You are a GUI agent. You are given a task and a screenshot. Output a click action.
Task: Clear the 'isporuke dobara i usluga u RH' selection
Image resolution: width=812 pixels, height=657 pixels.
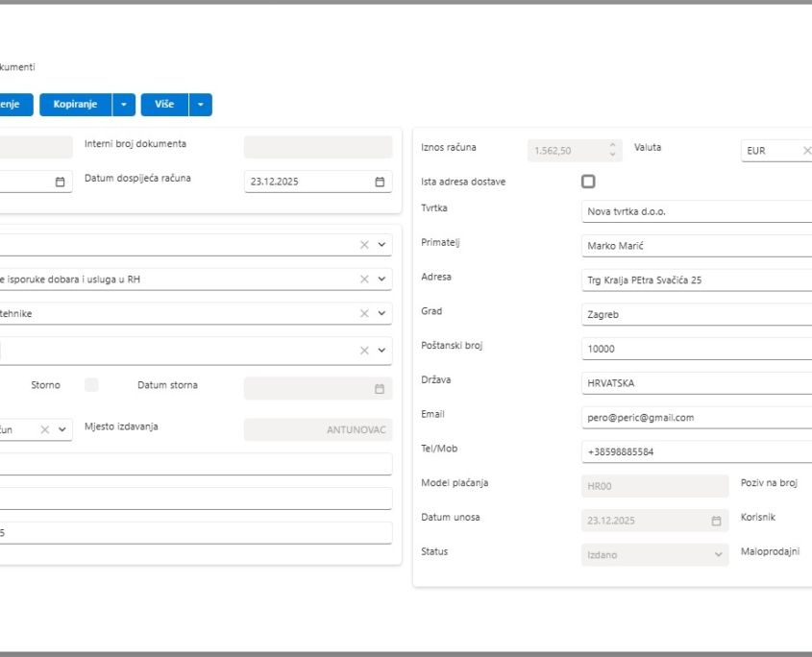364,280
